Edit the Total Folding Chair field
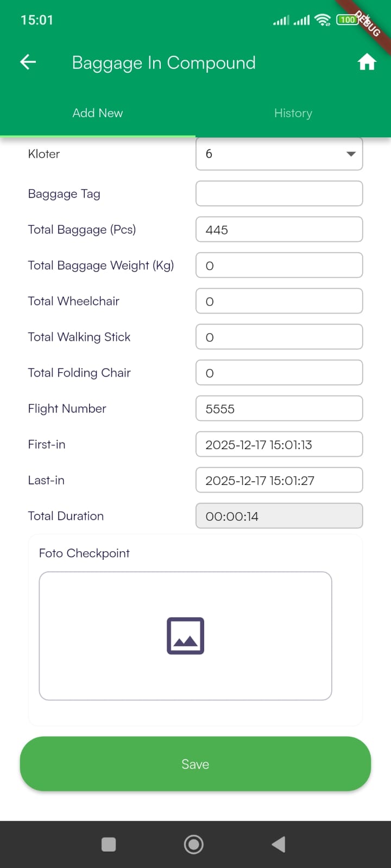 279,373
